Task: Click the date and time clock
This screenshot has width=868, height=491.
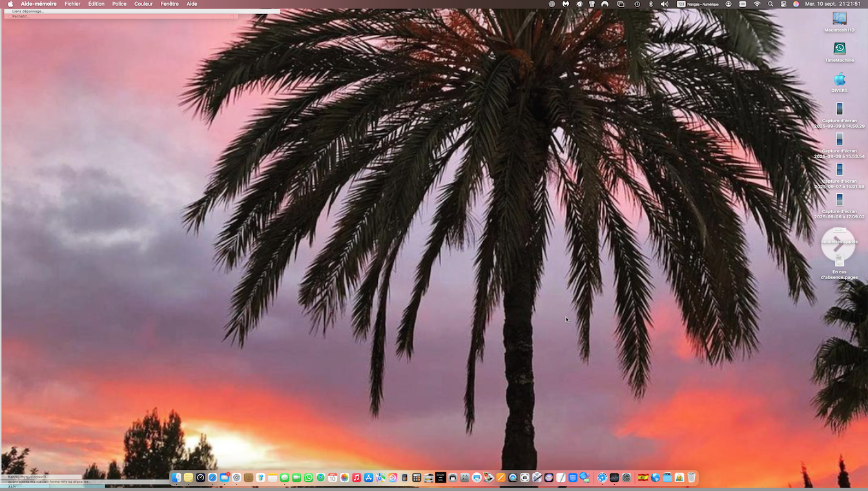Action: 833,4
